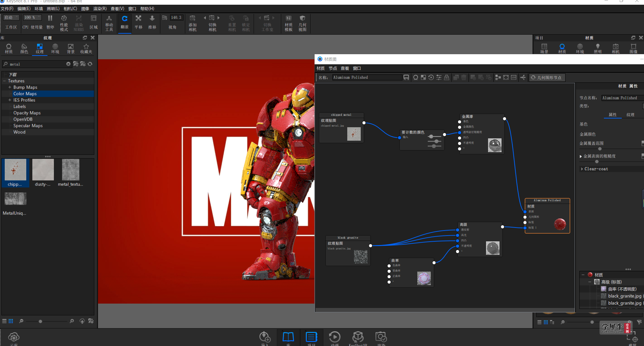Collapse the Textures tree node

pos(4,81)
